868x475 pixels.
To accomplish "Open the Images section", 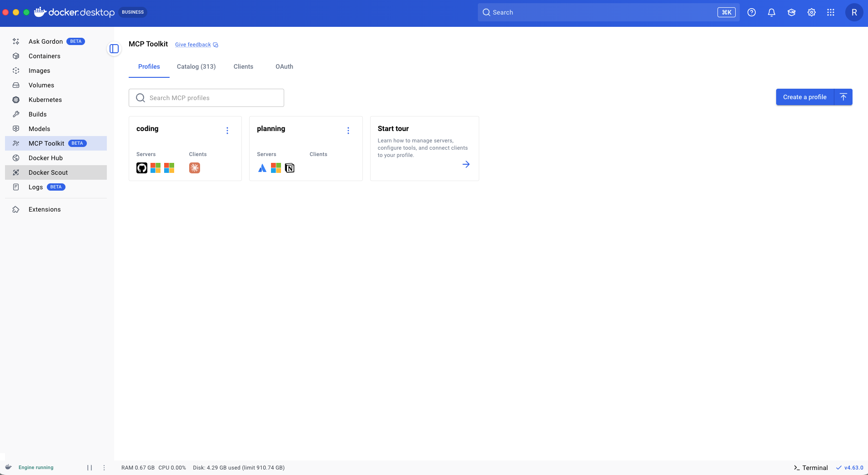I will coord(56,71).
